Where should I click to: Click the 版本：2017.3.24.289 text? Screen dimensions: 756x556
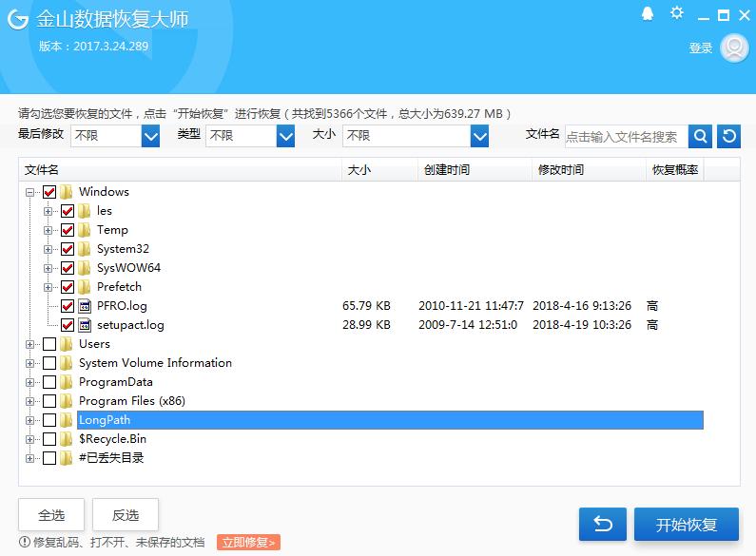pyautogui.click(x=93, y=47)
